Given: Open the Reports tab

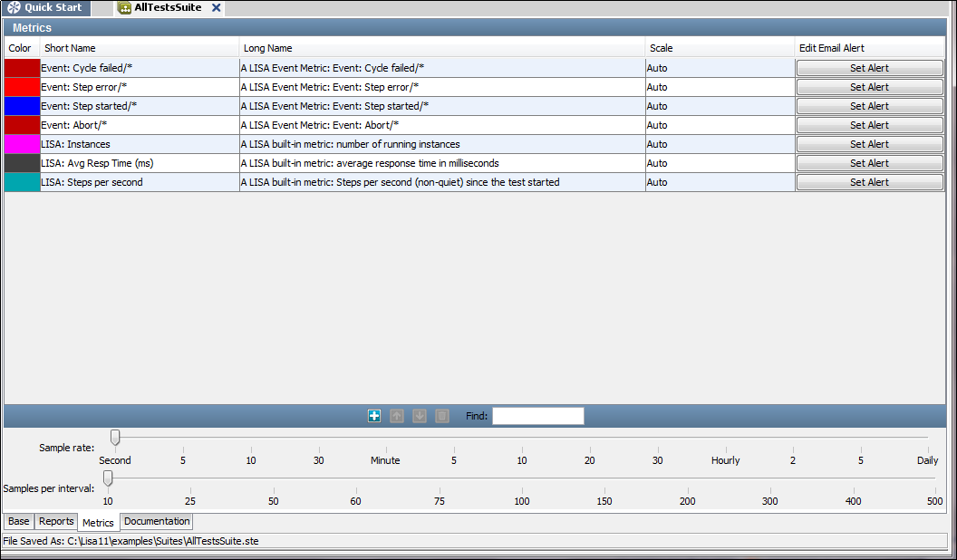Looking at the screenshot, I should pos(55,521).
